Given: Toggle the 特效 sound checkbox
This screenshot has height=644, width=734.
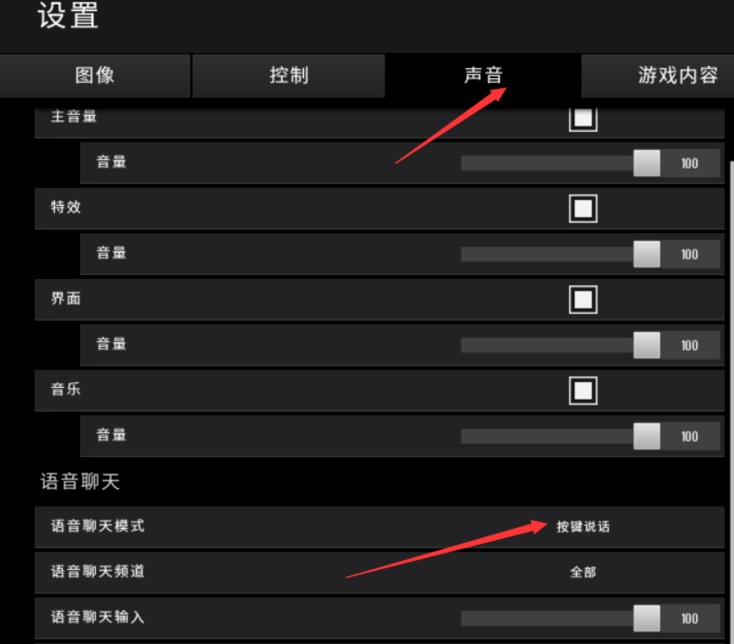Looking at the screenshot, I should coord(583,208).
